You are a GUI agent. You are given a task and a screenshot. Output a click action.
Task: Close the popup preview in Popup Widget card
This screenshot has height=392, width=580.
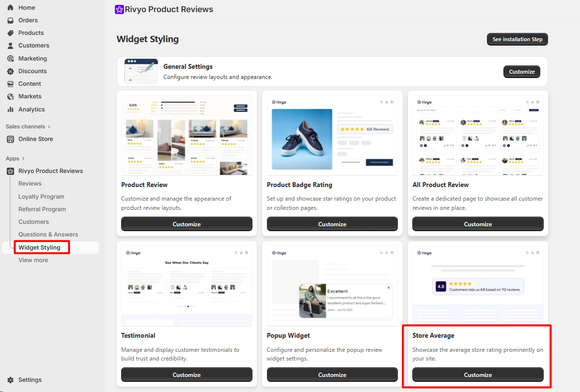(x=389, y=287)
